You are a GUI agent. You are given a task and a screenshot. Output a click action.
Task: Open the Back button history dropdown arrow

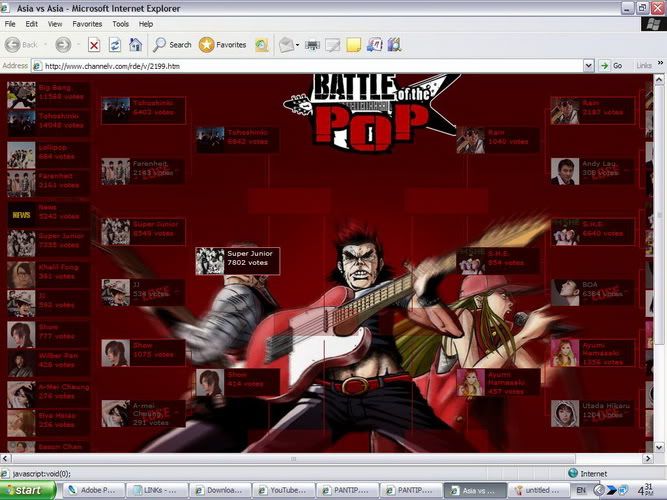45,45
